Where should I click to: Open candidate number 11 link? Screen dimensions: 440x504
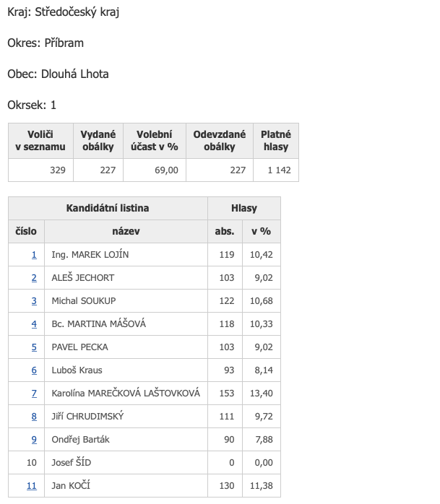point(32,486)
